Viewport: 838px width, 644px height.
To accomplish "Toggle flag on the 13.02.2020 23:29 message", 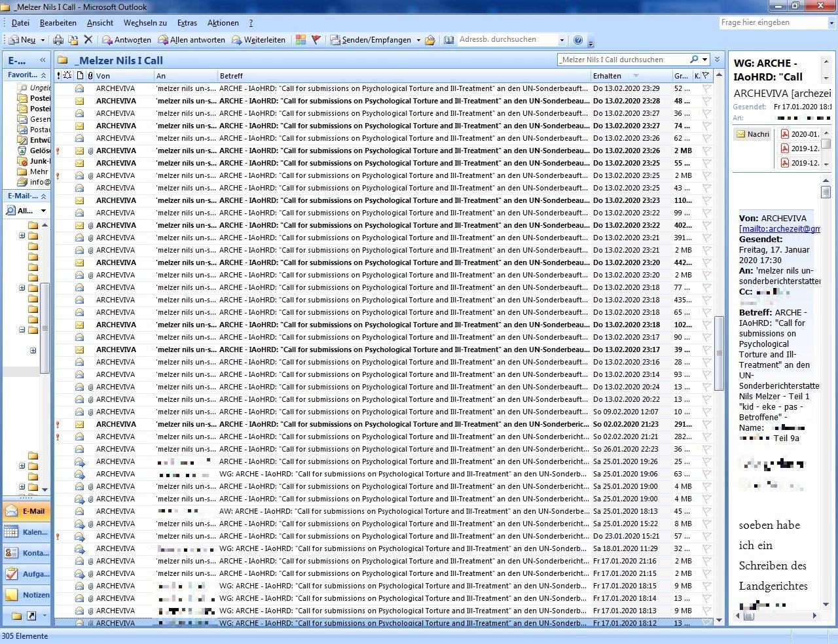I will coord(706,88).
